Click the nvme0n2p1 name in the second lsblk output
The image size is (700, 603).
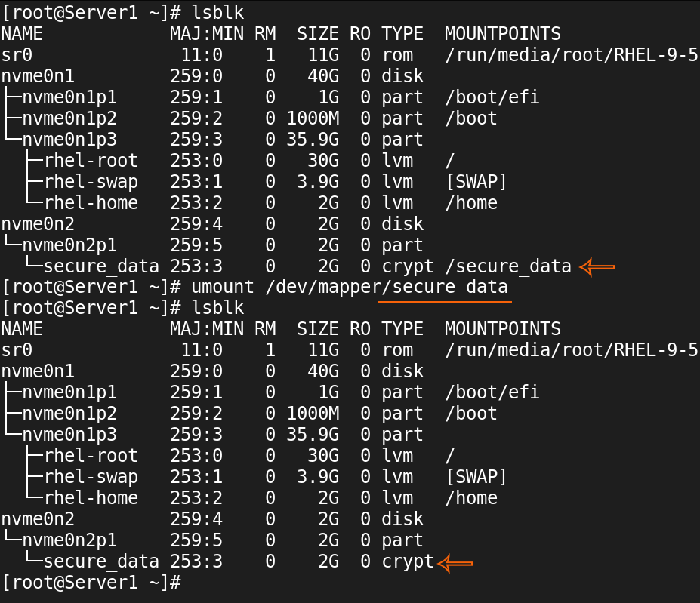click(69, 540)
